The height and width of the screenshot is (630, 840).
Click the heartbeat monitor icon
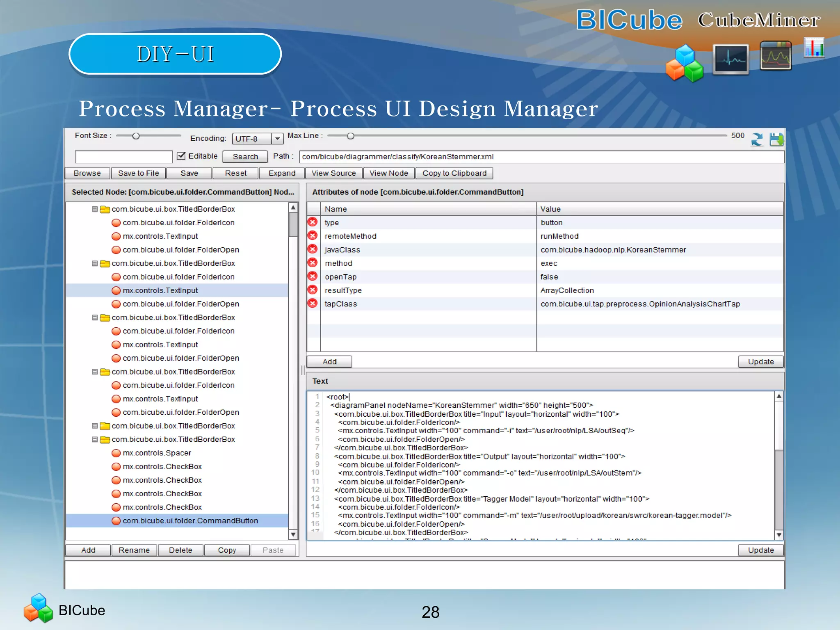click(x=731, y=60)
